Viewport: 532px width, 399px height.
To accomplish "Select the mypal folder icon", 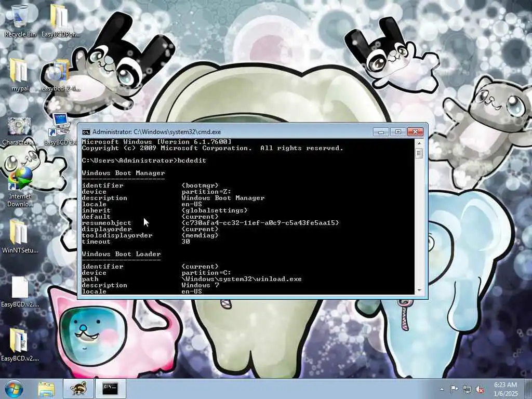I will (x=20, y=75).
